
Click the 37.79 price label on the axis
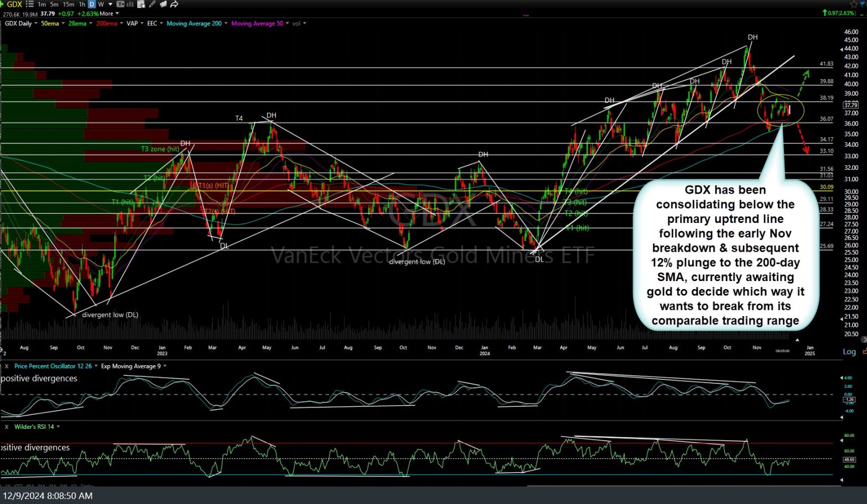click(851, 105)
